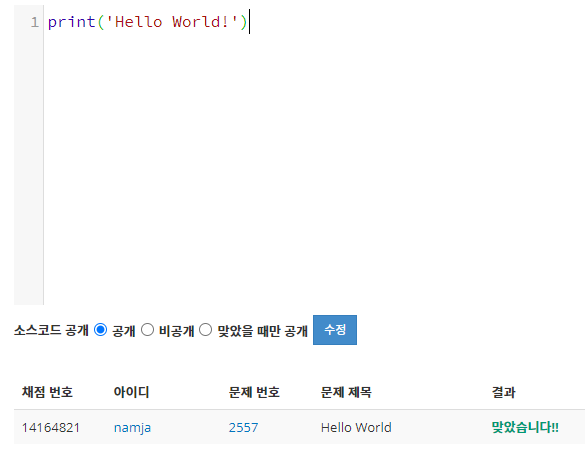Click line number 1 in the gutter

click(x=35, y=22)
